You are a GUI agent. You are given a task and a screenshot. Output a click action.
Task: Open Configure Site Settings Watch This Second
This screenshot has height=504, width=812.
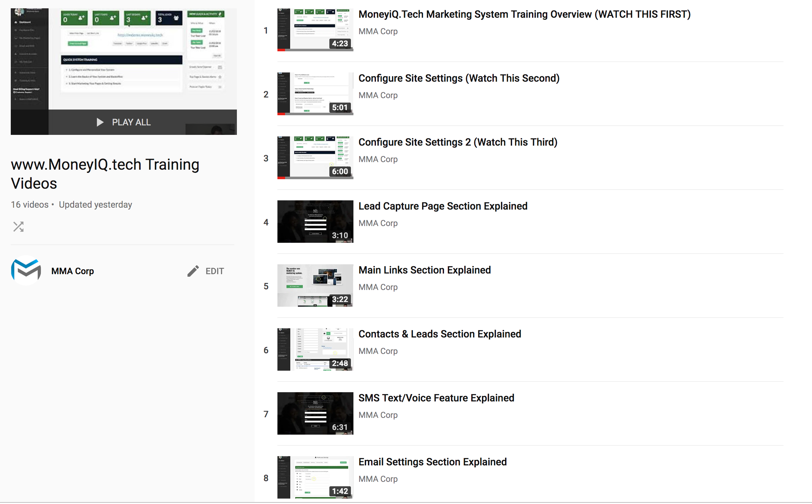pos(459,78)
